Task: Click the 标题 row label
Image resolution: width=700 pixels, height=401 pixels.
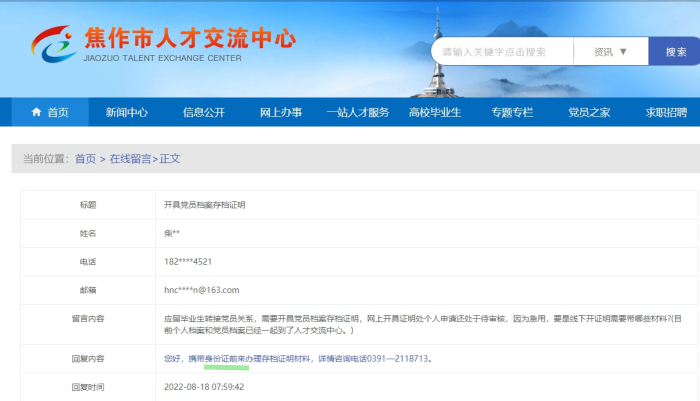Action: pyautogui.click(x=88, y=205)
